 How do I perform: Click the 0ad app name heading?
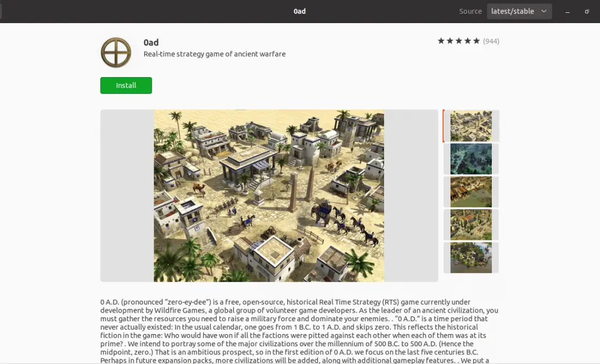pyautogui.click(x=151, y=42)
